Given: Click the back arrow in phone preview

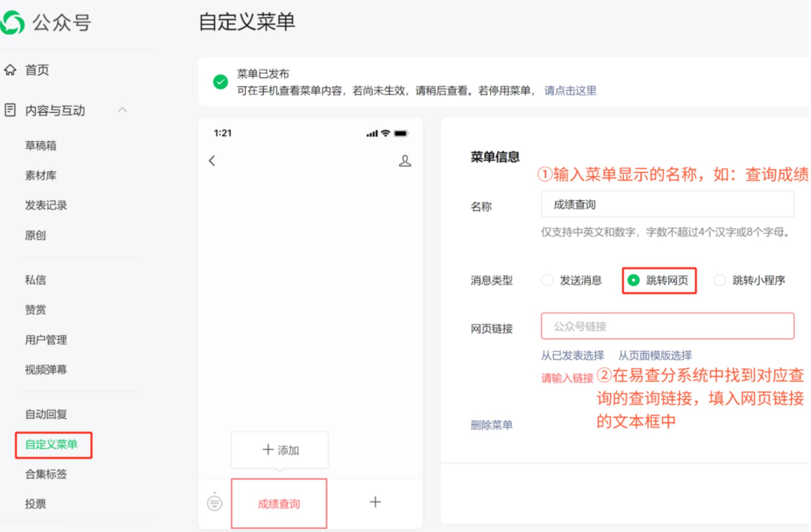Looking at the screenshot, I should point(212,161).
